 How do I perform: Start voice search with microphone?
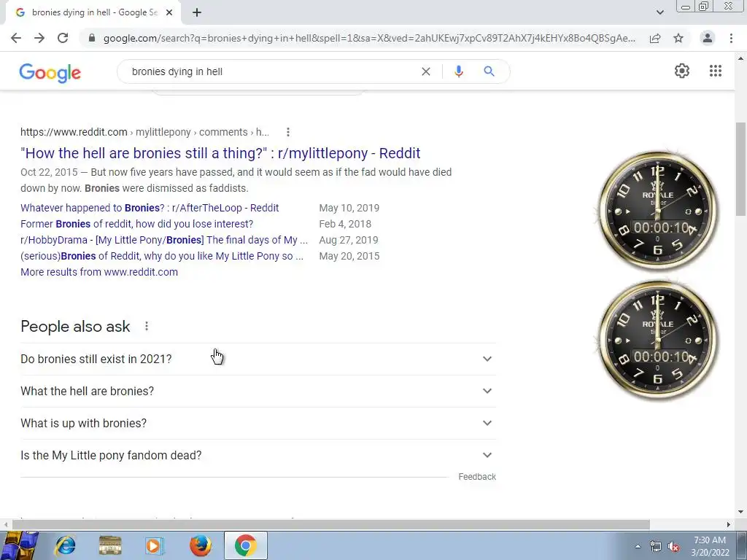459,71
